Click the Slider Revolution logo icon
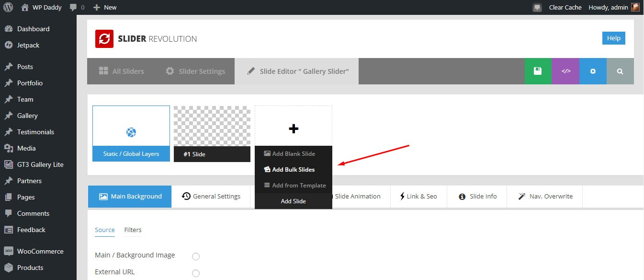The image size is (644, 280). tap(104, 39)
